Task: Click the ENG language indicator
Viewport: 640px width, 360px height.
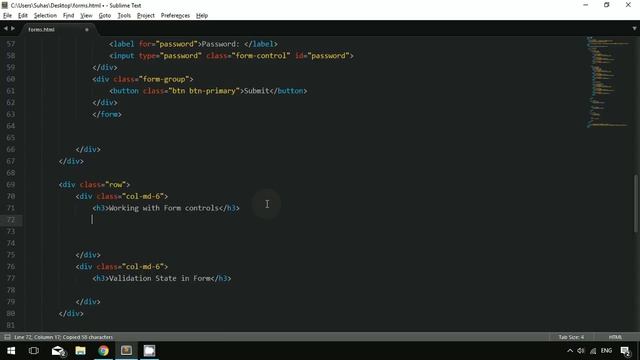Action: click(x=606, y=351)
